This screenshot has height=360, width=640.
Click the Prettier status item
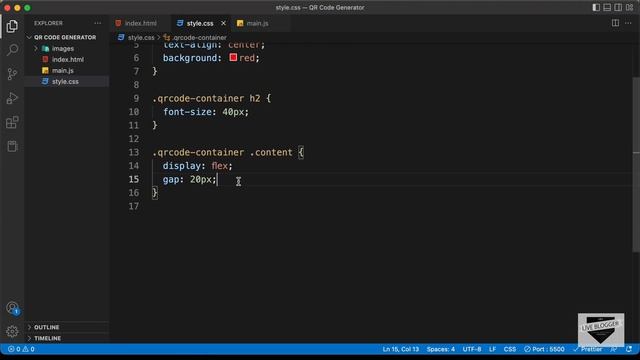(587, 349)
